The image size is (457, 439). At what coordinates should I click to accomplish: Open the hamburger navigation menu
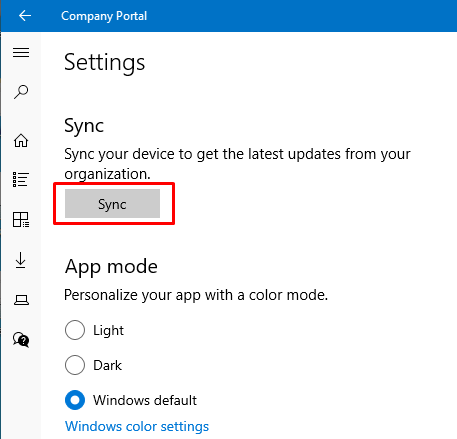tap(21, 52)
